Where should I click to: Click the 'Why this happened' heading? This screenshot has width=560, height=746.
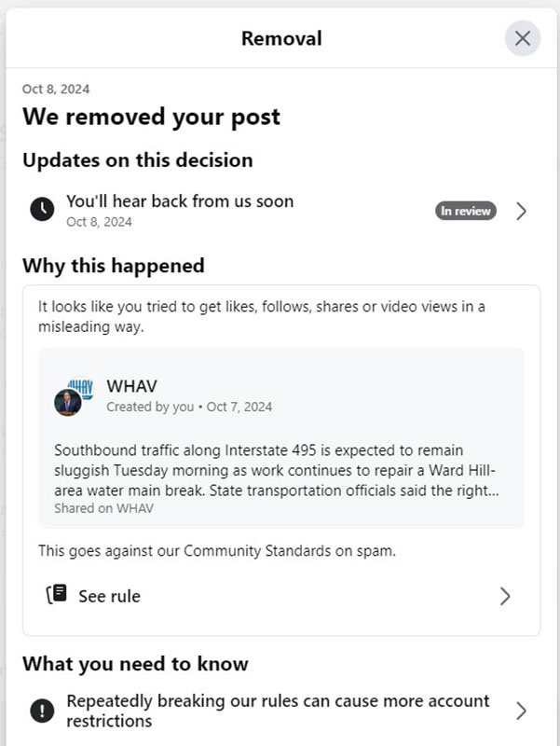113,266
